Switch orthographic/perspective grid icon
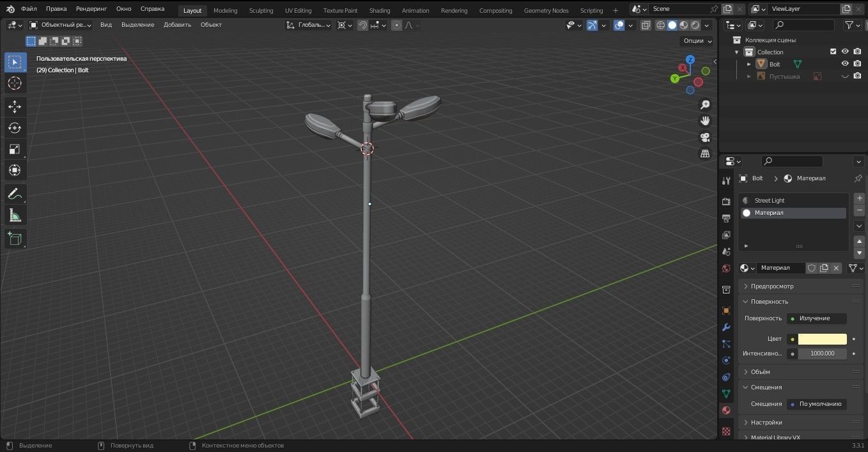This screenshot has width=868, height=452. point(705,153)
